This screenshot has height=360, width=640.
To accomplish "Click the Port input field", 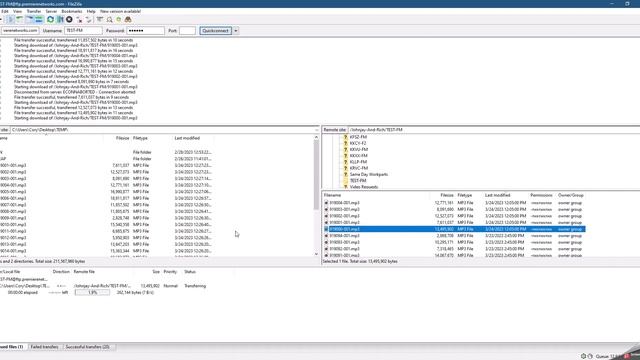I will 187,31.
